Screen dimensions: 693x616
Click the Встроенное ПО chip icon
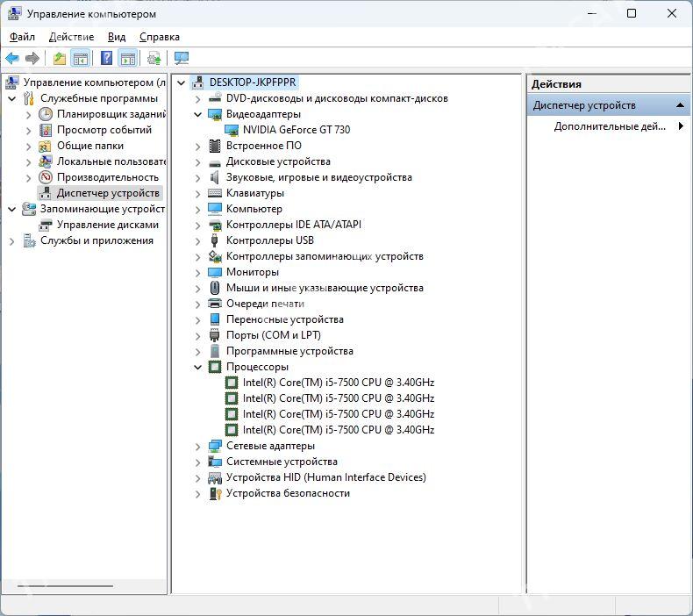click(x=215, y=146)
